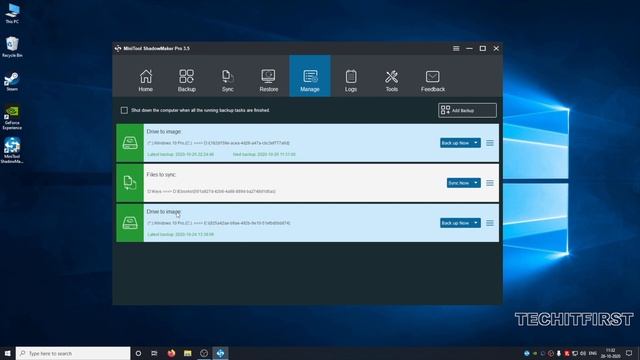
Task: Click the Files to sync path text
Action: 211,191
